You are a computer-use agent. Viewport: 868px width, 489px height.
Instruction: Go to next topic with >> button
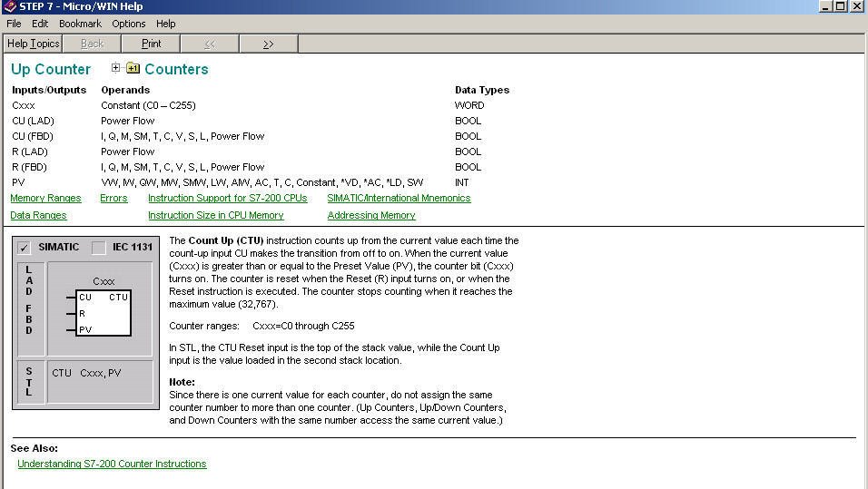pos(269,44)
